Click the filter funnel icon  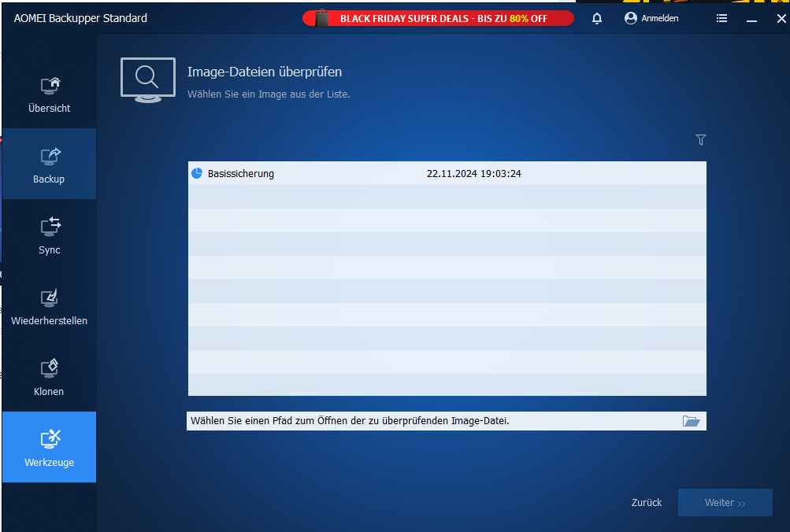[x=700, y=139]
